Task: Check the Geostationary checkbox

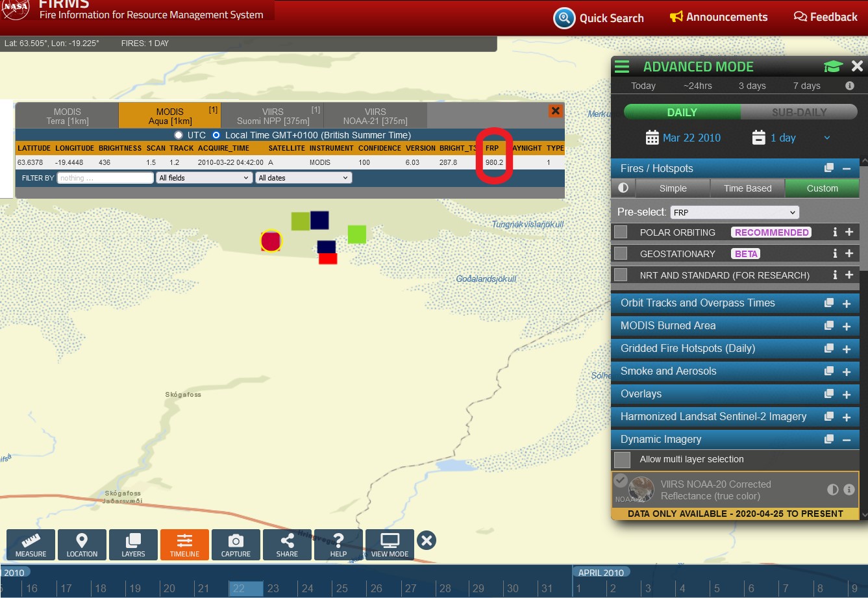Action: point(621,253)
